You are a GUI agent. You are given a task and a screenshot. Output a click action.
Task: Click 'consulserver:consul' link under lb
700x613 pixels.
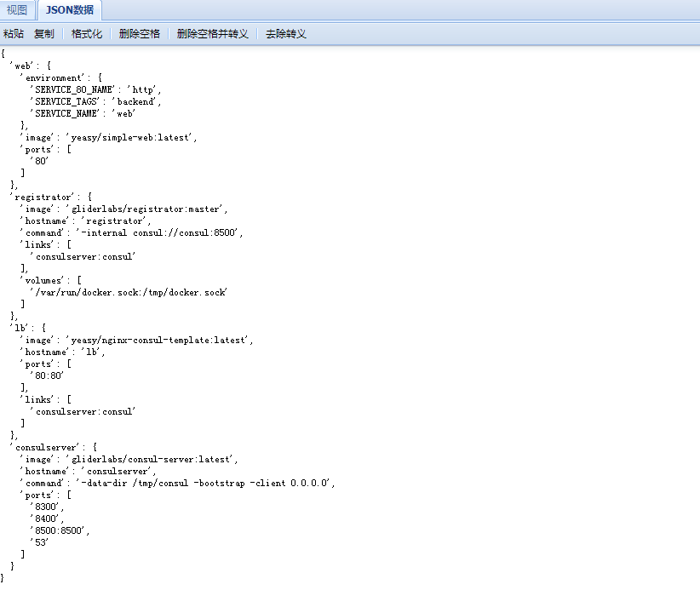coord(83,411)
